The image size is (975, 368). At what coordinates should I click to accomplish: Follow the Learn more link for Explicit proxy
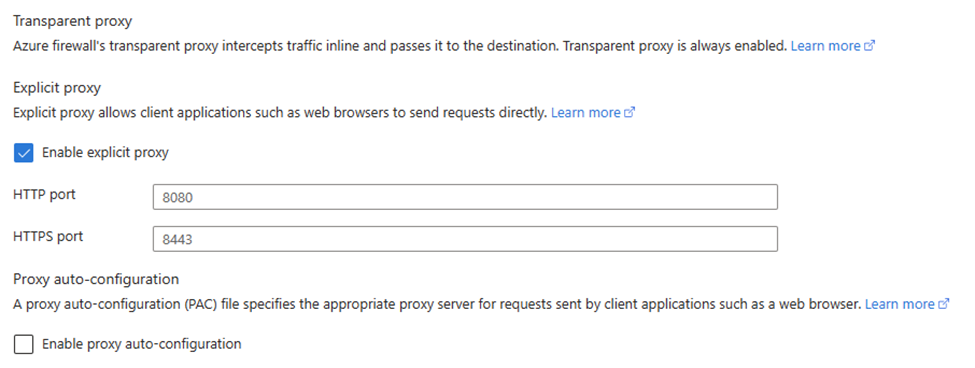coord(586,113)
